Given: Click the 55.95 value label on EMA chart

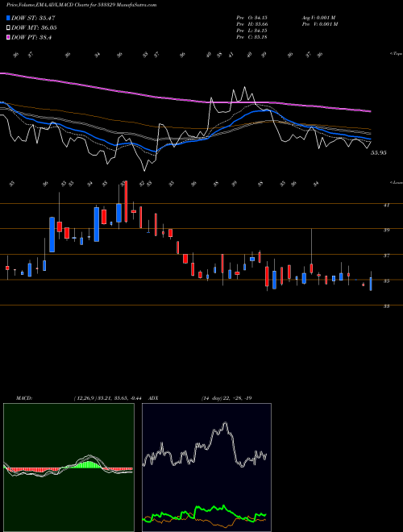Looking at the screenshot, I should pos(379,153).
